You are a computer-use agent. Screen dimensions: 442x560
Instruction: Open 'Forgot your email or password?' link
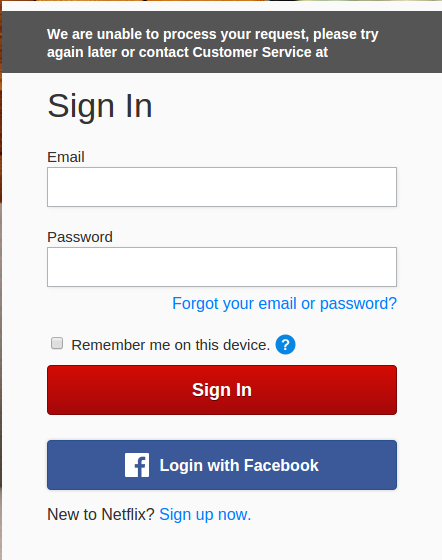(284, 304)
